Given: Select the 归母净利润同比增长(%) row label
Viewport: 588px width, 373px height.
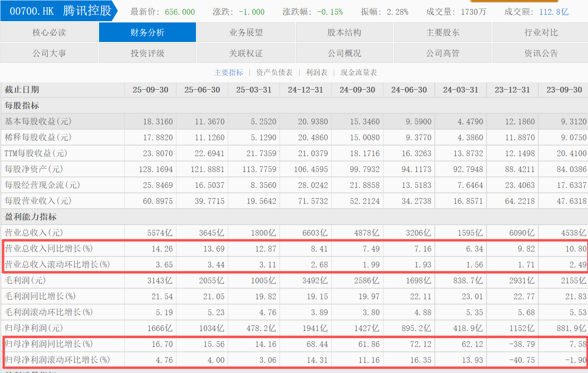Looking at the screenshot, I should (x=48, y=344).
